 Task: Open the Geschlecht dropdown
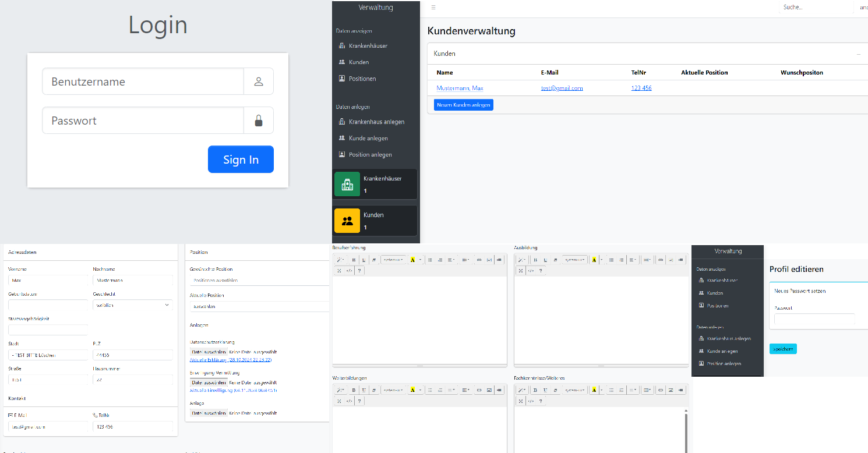tap(132, 305)
